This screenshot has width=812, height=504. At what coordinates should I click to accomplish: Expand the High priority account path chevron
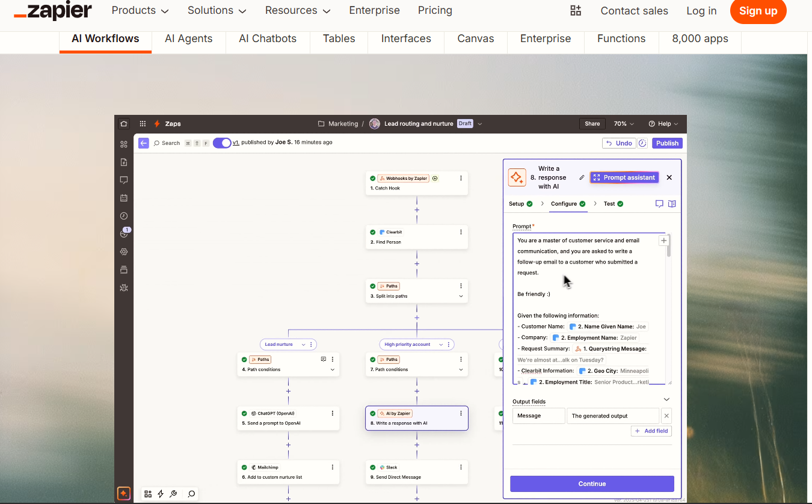(441, 345)
